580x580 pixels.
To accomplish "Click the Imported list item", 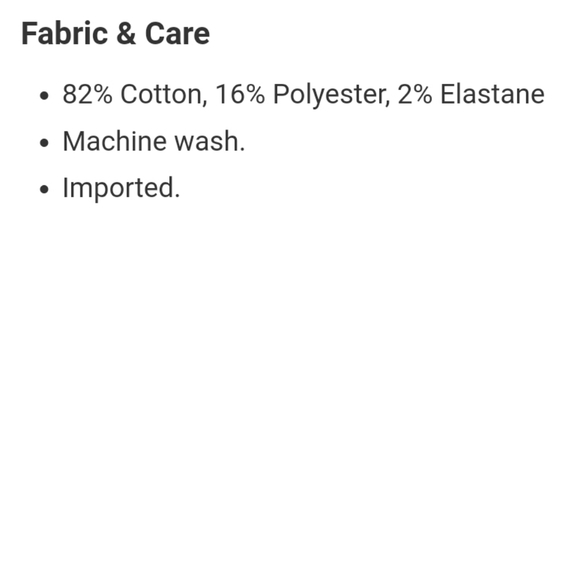I will [x=121, y=189].
